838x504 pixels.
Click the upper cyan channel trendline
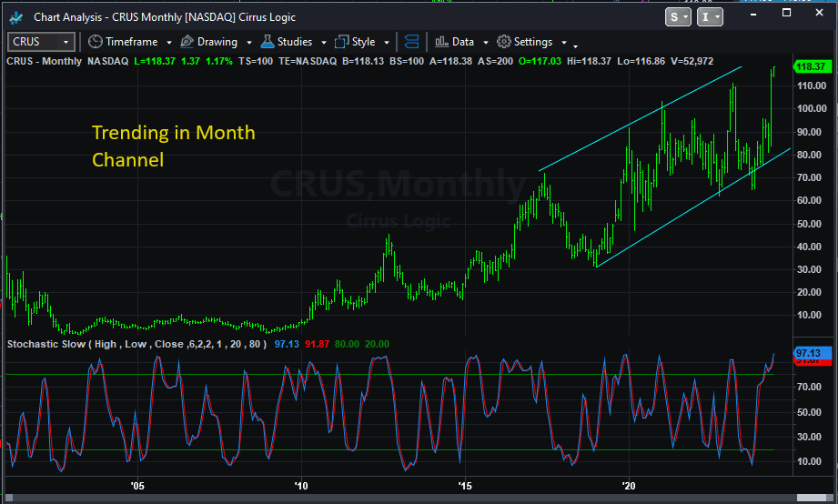(x=641, y=117)
